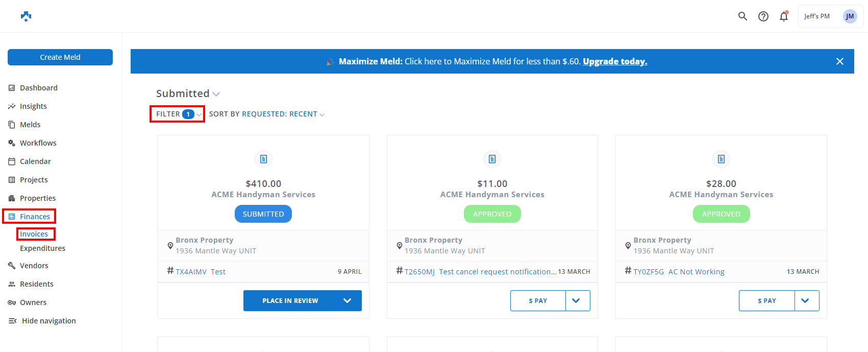Open Expenditures under Finances

42,248
